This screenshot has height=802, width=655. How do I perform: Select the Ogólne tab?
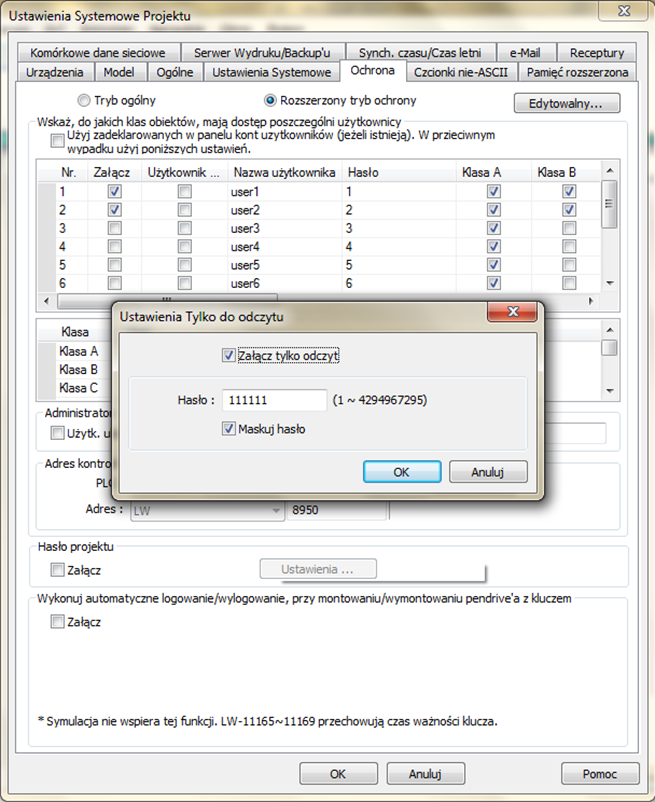pos(175,72)
